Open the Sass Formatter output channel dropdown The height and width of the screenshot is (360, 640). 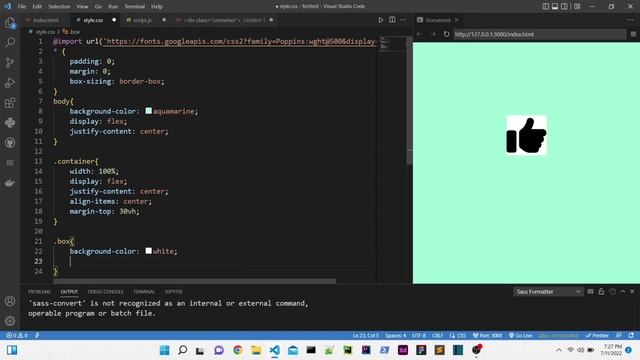[x=548, y=291]
